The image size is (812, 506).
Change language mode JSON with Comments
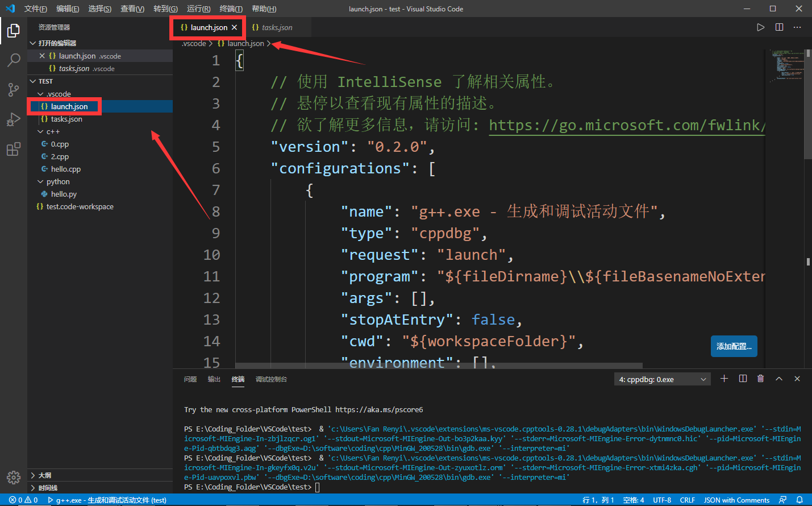[x=736, y=500]
